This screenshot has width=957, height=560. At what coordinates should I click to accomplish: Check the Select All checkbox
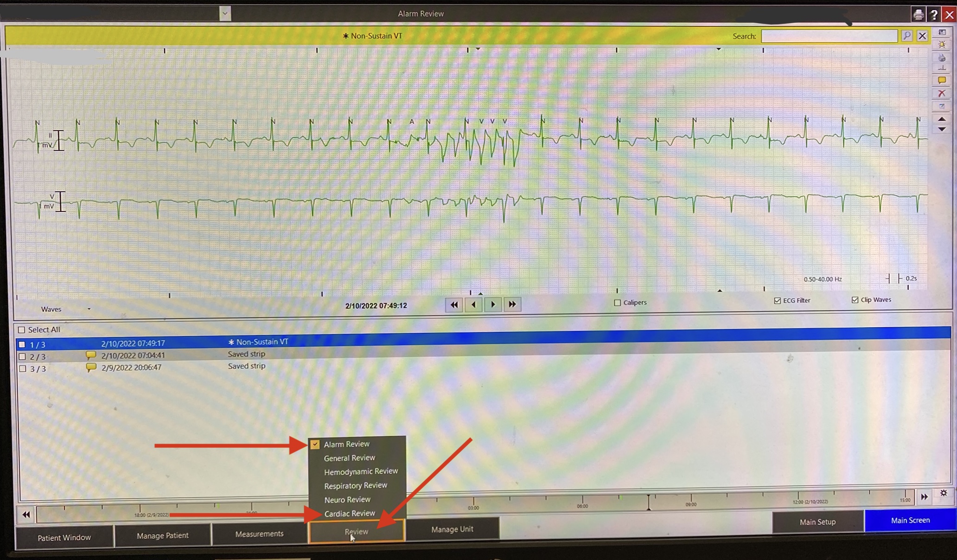coord(21,330)
